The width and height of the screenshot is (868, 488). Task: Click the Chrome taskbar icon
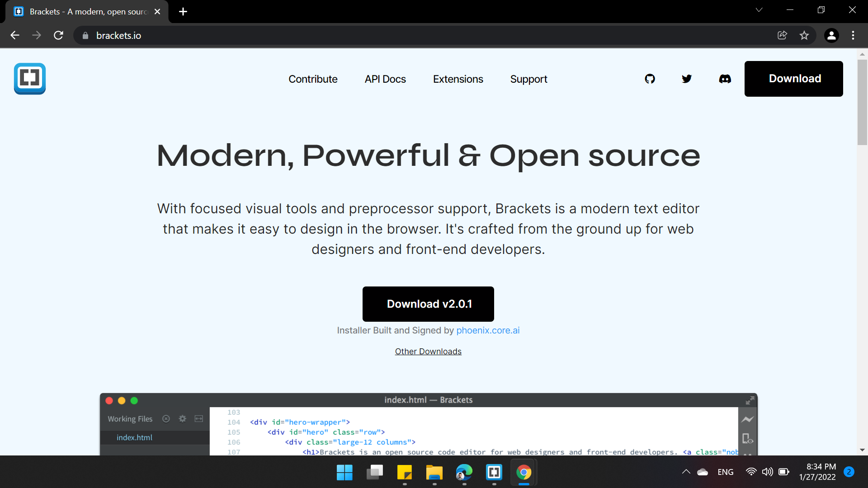point(524,473)
